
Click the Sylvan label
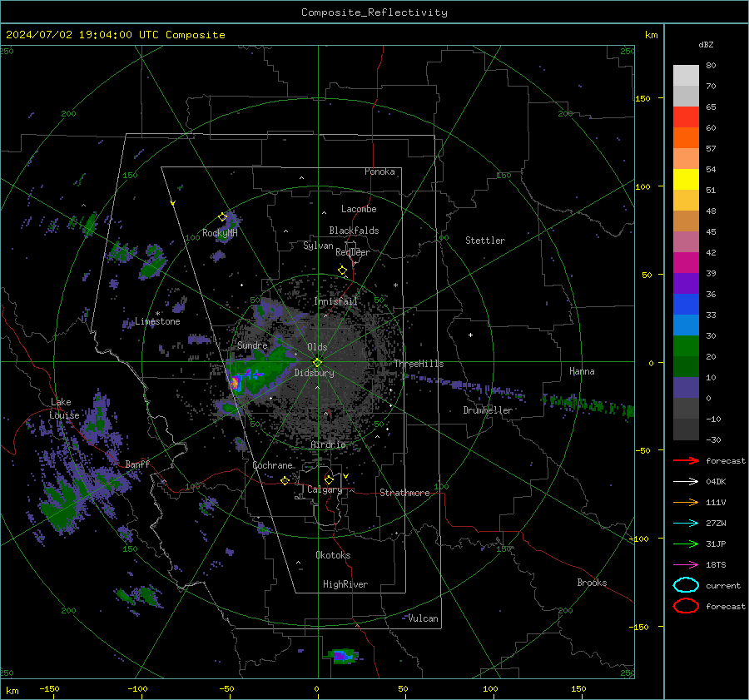tap(318, 246)
